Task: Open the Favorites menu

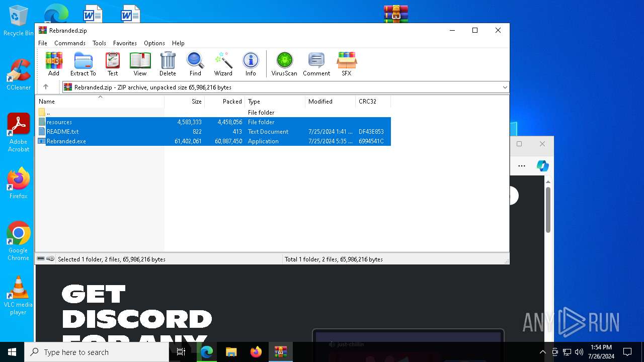Action: pyautogui.click(x=125, y=43)
